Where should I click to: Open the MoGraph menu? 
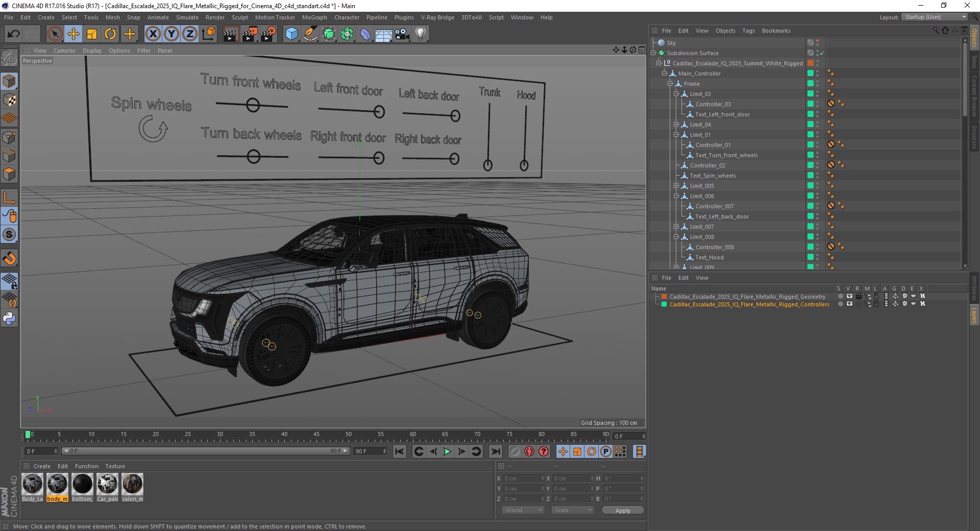[314, 17]
